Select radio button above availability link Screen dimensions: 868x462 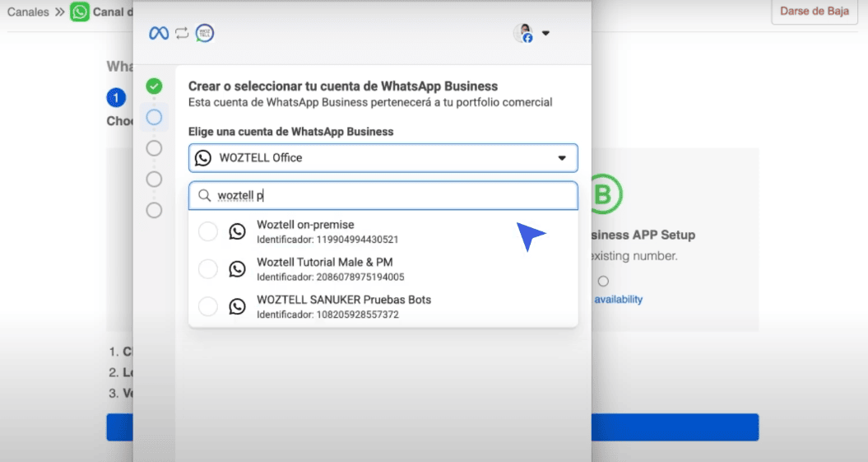click(x=603, y=282)
